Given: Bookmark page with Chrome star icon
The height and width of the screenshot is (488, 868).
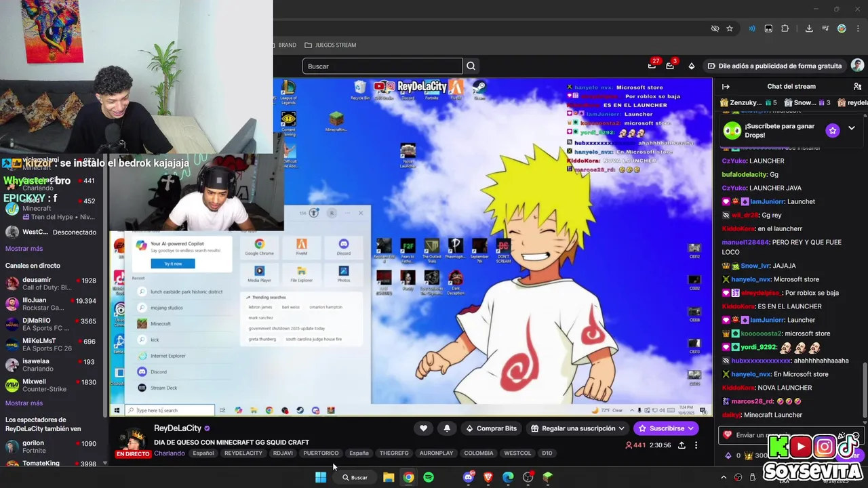Looking at the screenshot, I should click(730, 28).
